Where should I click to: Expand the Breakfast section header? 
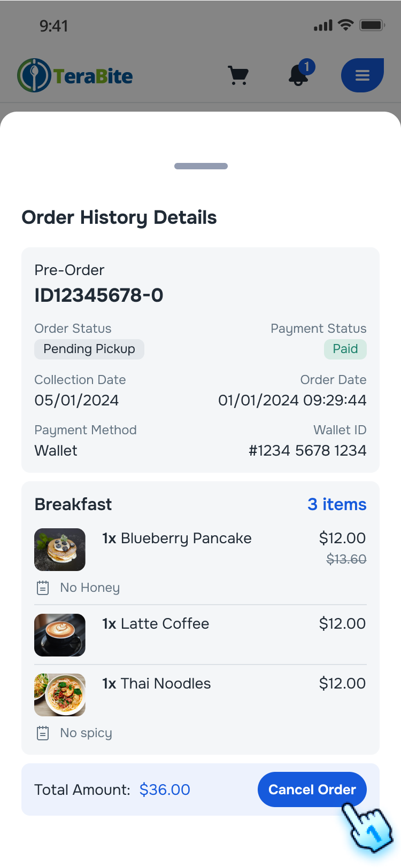coord(73,504)
